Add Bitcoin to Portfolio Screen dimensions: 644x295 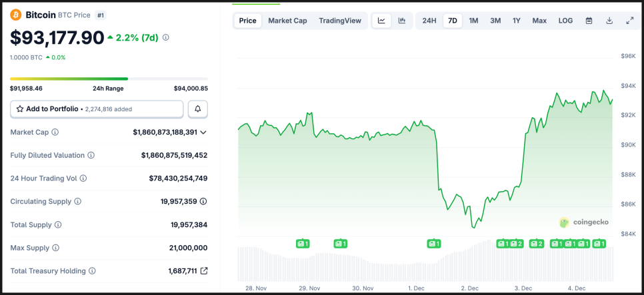pos(97,109)
